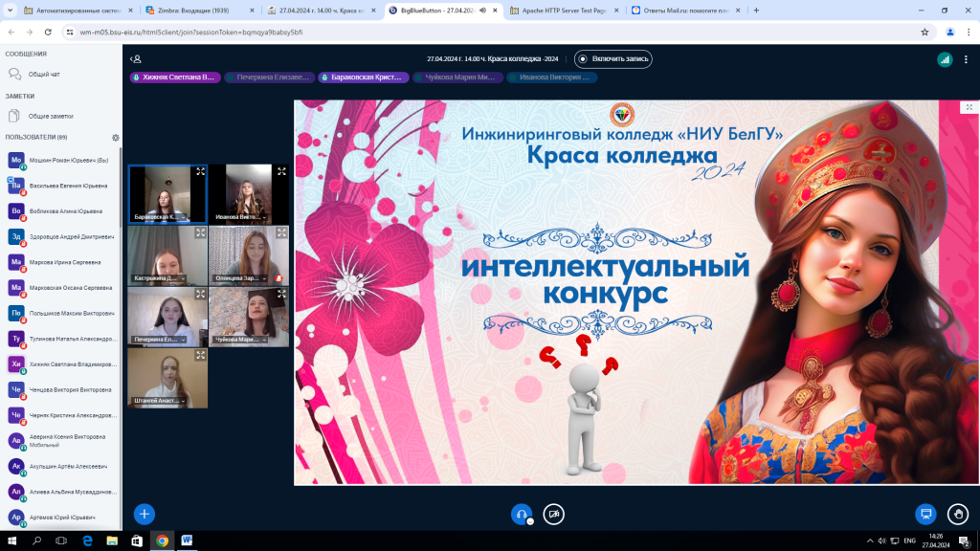Open Печеркина webcam name dropdown
The height and width of the screenshot is (551, 980).
point(160,340)
